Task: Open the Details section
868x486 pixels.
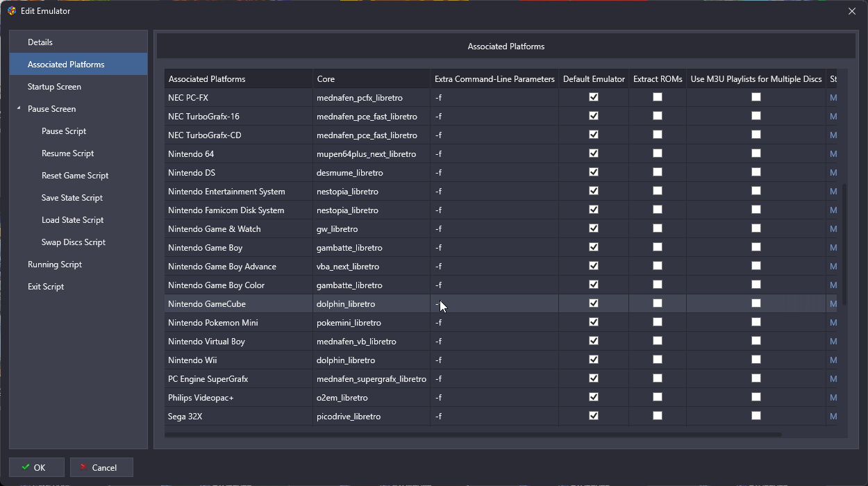Action: pyautogui.click(x=78, y=42)
